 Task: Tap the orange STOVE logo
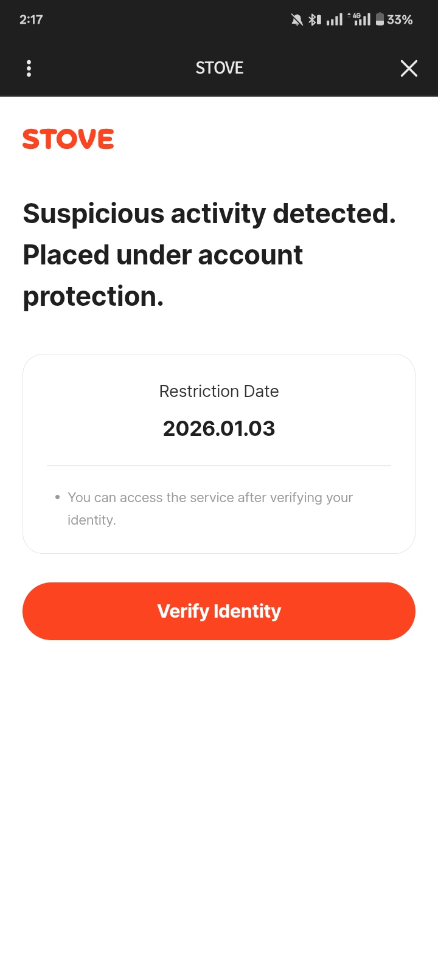[68, 139]
